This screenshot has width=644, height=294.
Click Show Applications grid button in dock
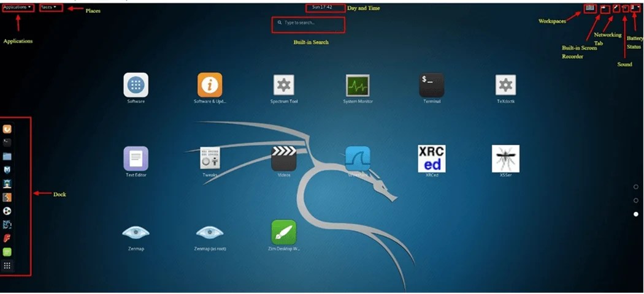pyautogui.click(x=7, y=266)
